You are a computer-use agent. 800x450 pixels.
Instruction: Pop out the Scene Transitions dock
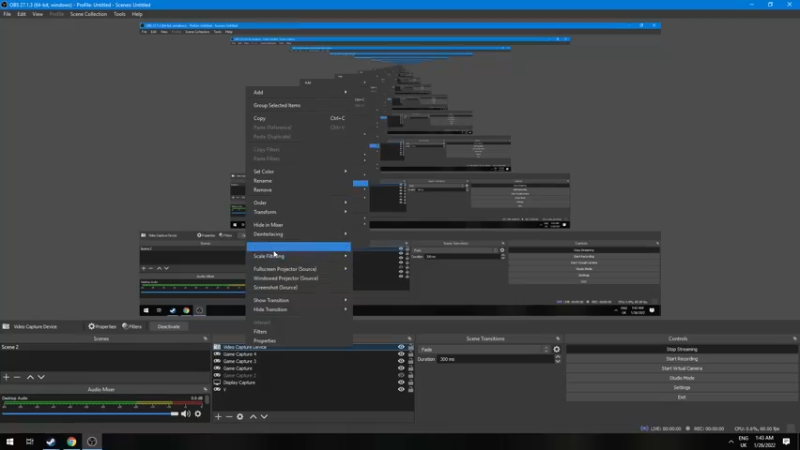pyautogui.click(x=558, y=339)
